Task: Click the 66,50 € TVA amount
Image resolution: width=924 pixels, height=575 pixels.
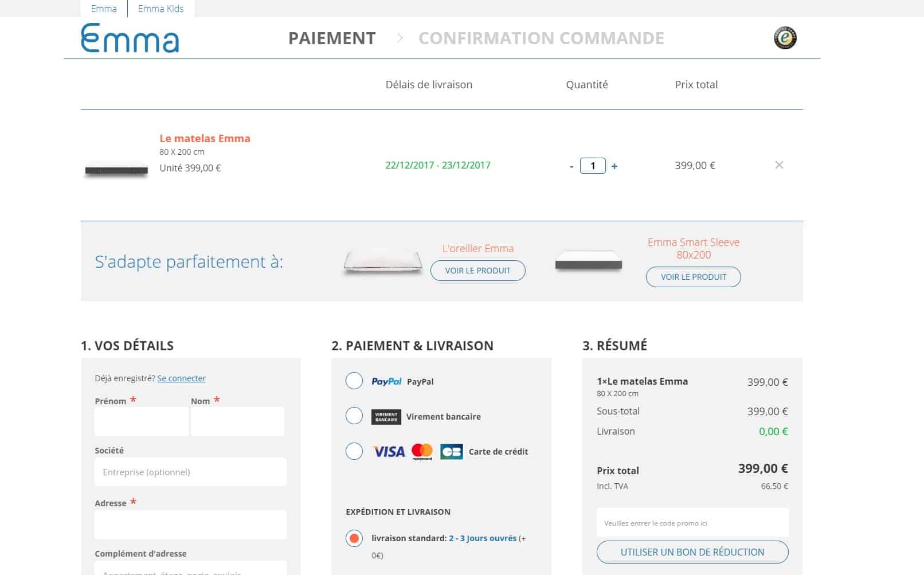Action: [774, 486]
